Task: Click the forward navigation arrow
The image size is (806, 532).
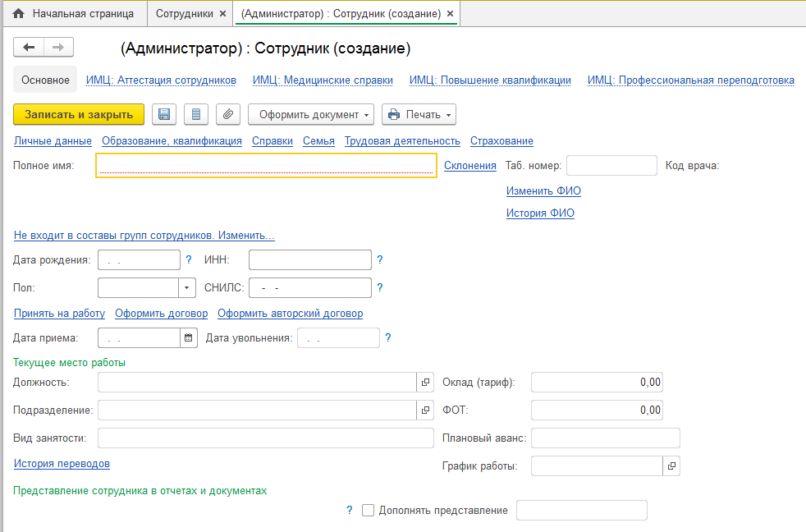Action: click(x=57, y=47)
